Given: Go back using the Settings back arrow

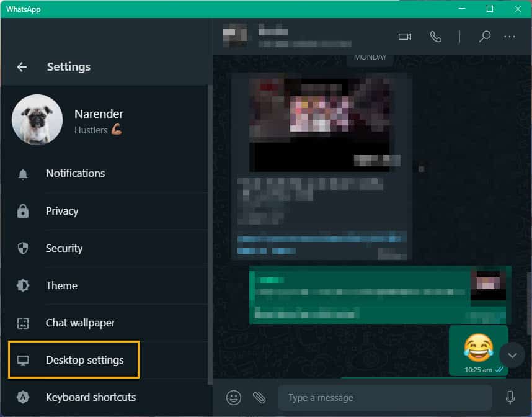Looking at the screenshot, I should point(22,67).
